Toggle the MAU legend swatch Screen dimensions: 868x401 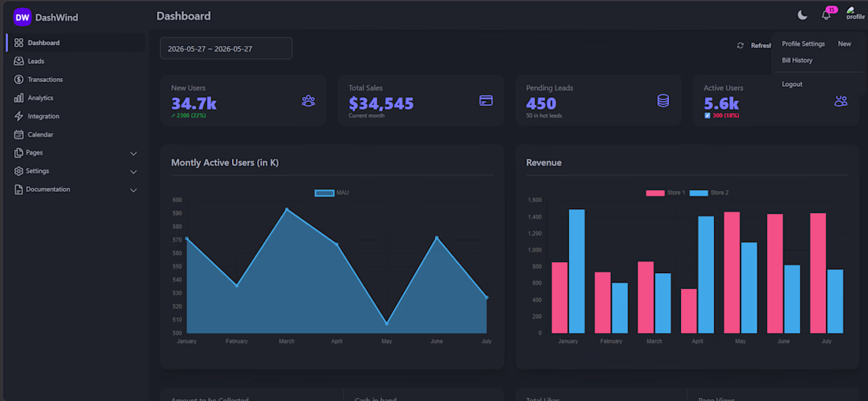324,193
